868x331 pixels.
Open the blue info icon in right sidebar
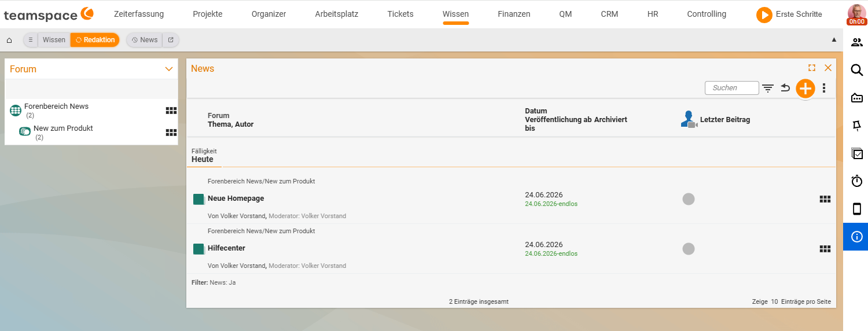(x=857, y=237)
